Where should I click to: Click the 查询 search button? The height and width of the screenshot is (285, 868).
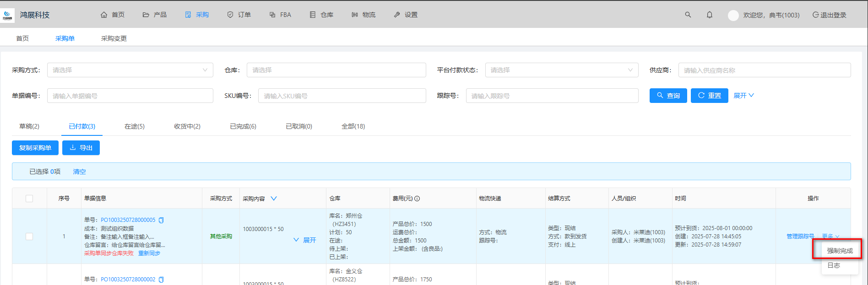tap(668, 96)
